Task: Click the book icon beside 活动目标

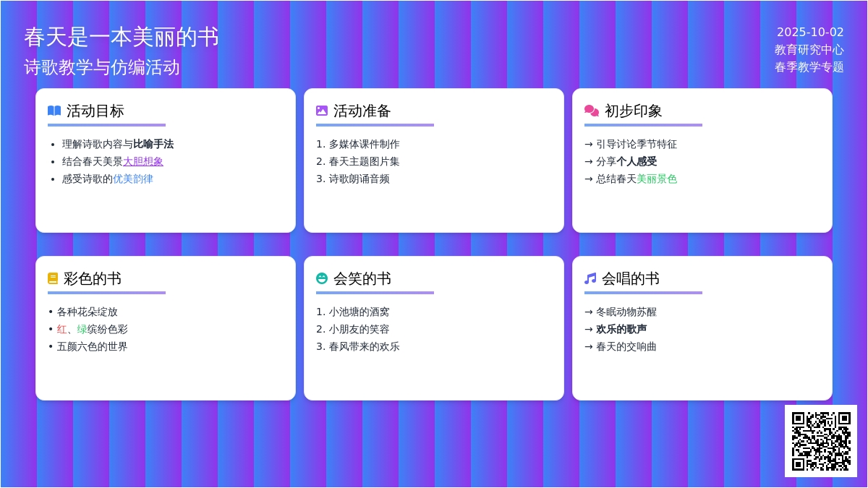Action: pyautogui.click(x=54, y=111)
